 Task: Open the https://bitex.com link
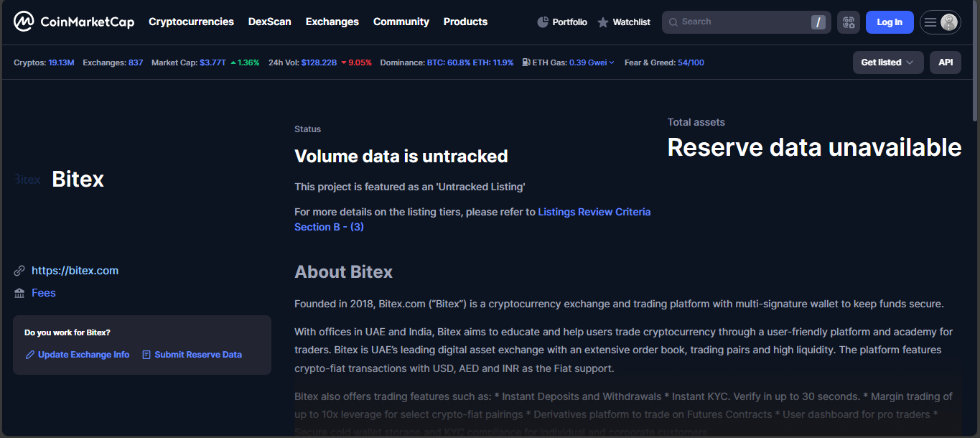click(75, 271)
